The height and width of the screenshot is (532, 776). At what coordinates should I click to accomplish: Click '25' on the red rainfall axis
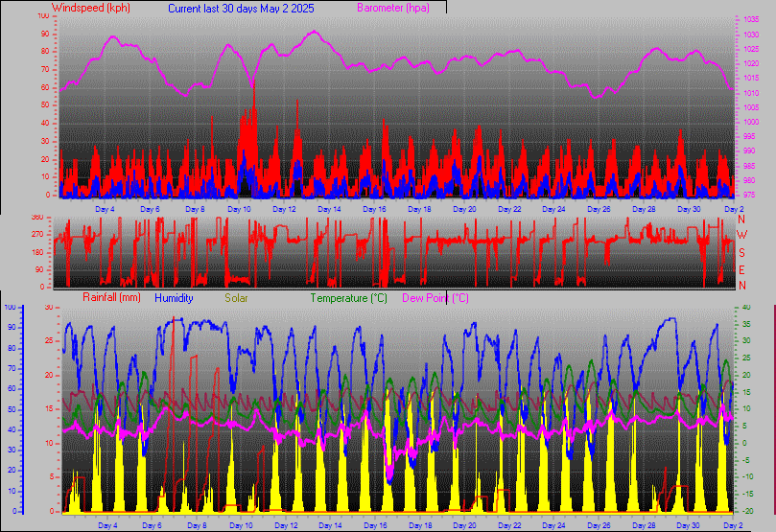pyautogui.click(x=49, y=340)
